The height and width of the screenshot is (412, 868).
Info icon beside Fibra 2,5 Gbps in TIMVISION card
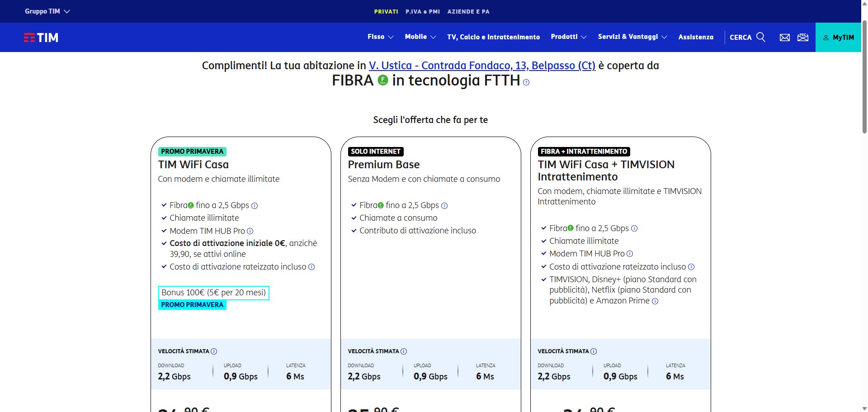[x=634, y=228]
